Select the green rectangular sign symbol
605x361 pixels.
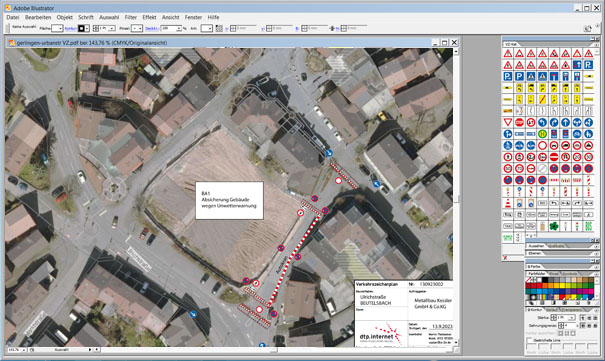click(x=508, y=237)
